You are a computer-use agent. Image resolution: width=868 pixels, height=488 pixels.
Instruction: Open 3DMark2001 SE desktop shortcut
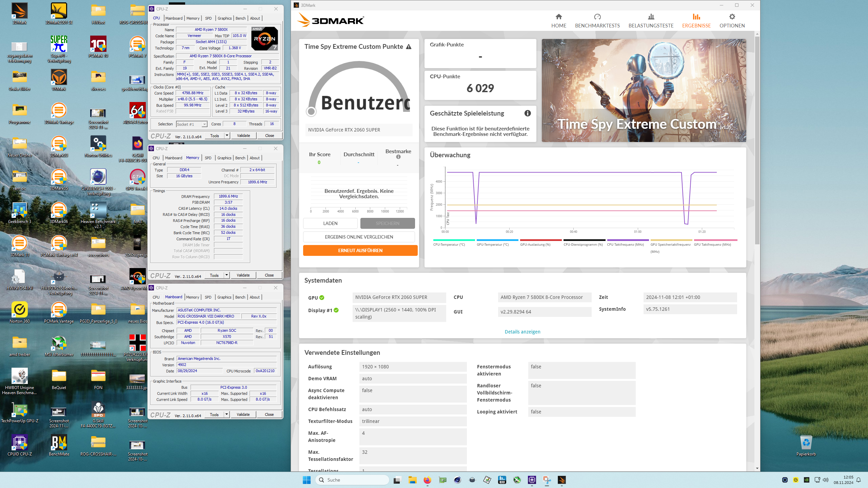coord(59,14)
